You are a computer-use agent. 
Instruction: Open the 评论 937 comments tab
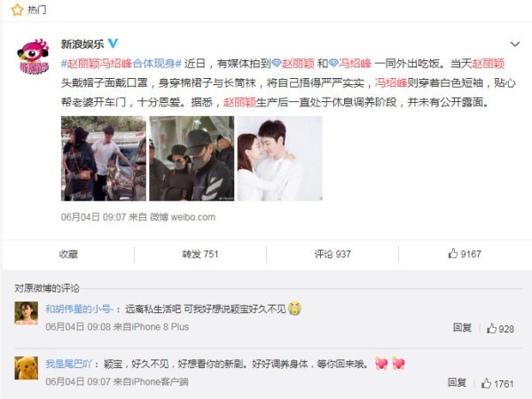(x=332, y=254)
